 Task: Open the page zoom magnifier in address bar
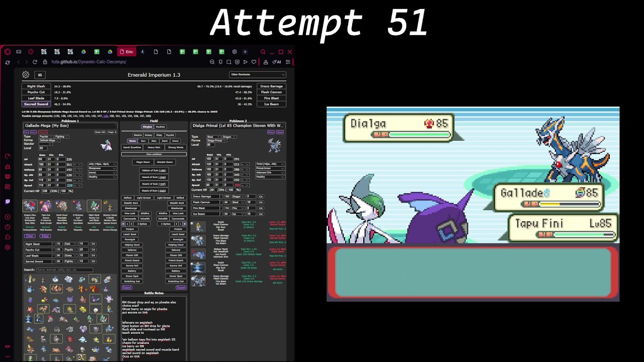(x=212, y=62)
